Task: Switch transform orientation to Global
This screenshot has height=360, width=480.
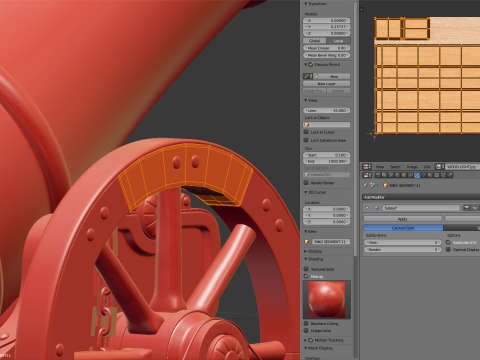Action: (x=314, y=41)
